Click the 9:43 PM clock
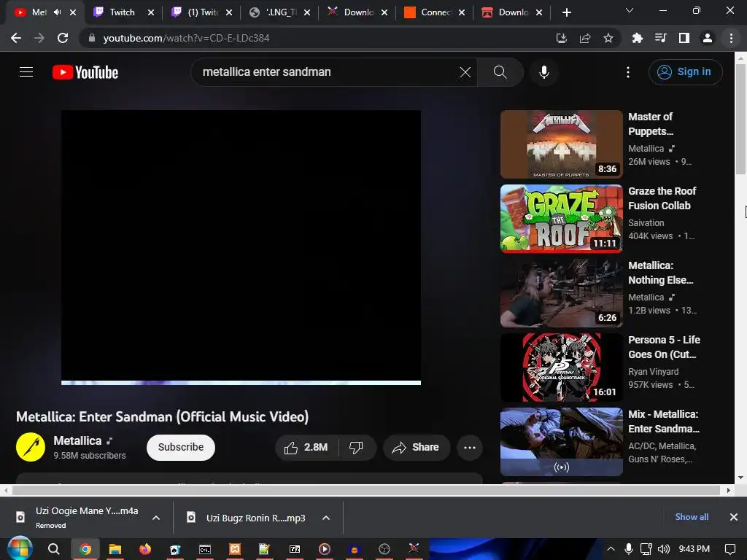The width and height of the screenshot is (747, 560). pyautogui.click(x=694, y=549)
